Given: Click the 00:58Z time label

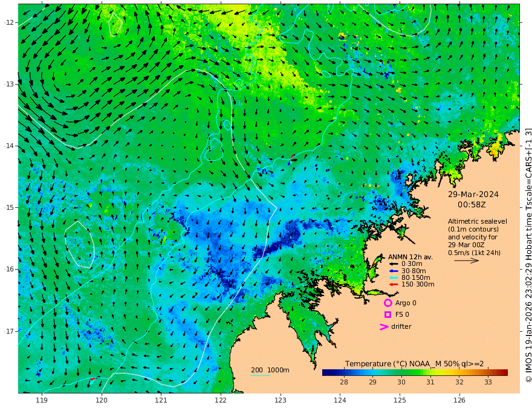Looking at the screenshot, I should (x=472, y=205).
